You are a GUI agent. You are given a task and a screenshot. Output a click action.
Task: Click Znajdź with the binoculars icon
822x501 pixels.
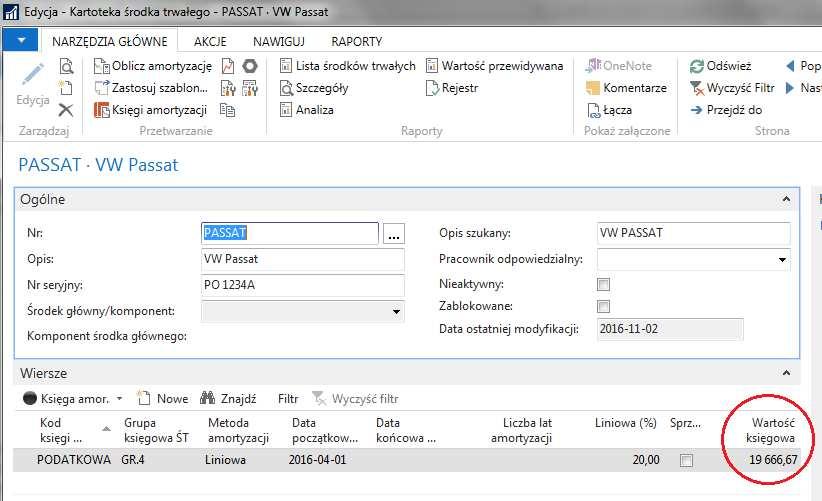tap(229, 399)
